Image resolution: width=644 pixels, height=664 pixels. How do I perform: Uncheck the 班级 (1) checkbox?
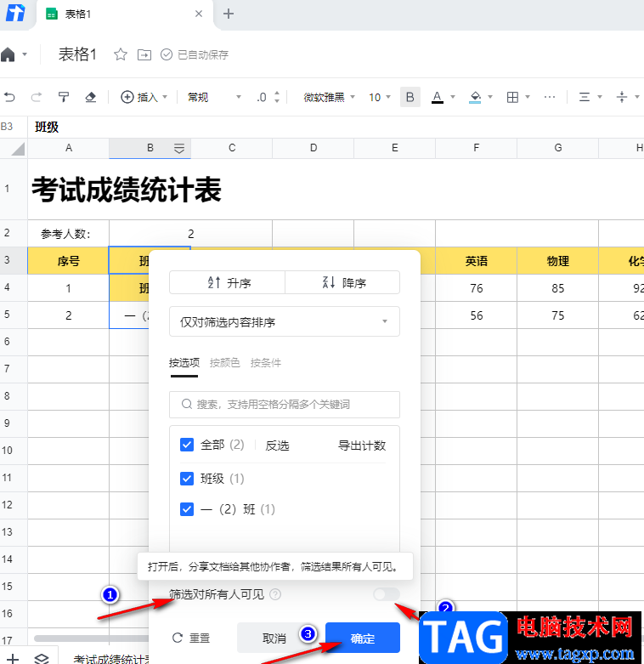pyautogui.click(x=187, y=479)
